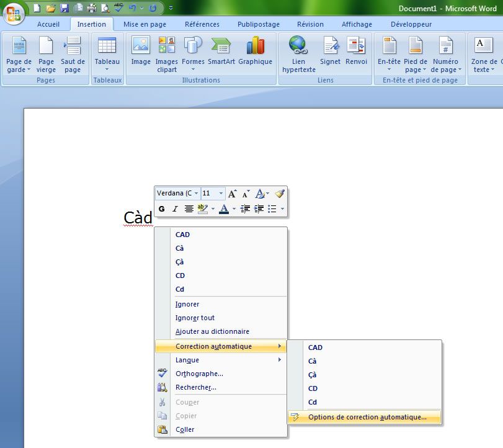This screenshot has height=448, width=503.
Task: Insert a SmartArt graphic
Action: coord(221,51)
